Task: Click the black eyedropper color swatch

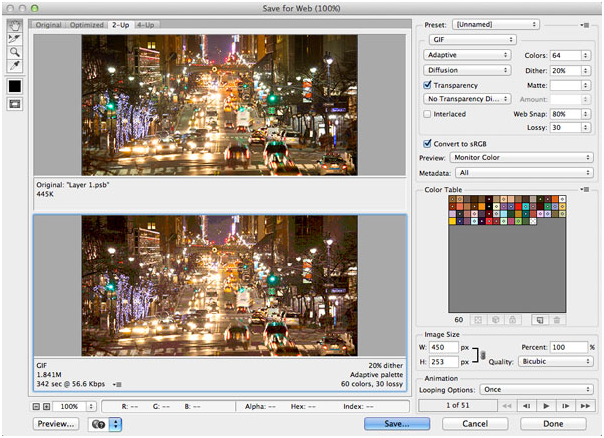Action: [x=13, y=85]
